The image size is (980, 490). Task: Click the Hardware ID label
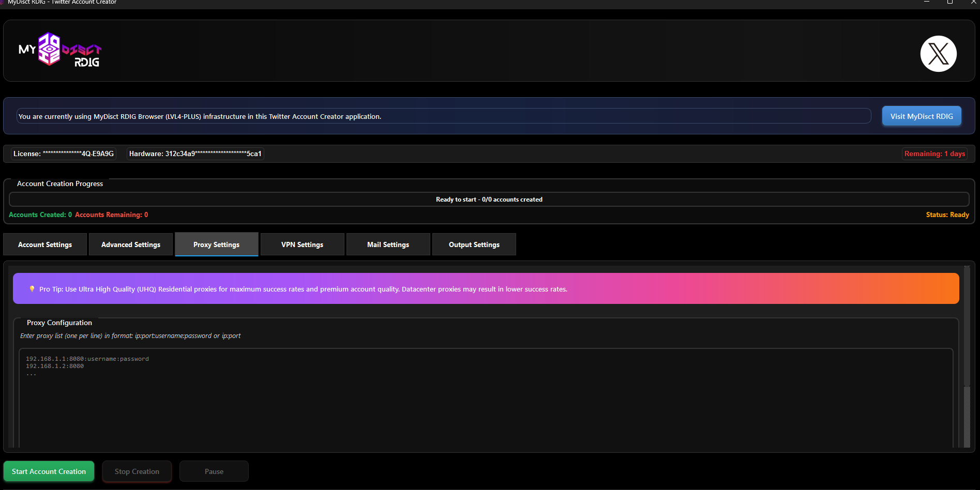click(195, 154)
